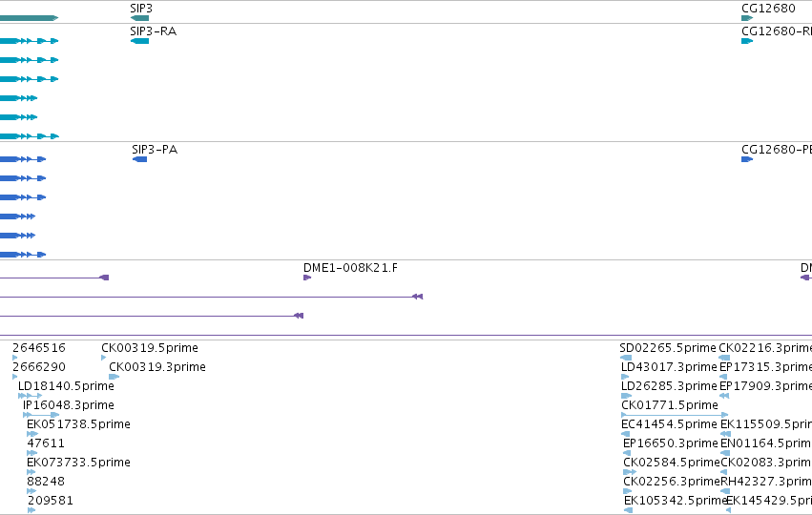Select the EP17315.3prime EST glyph
Screen dimensions: 812x515
(723, 377)
